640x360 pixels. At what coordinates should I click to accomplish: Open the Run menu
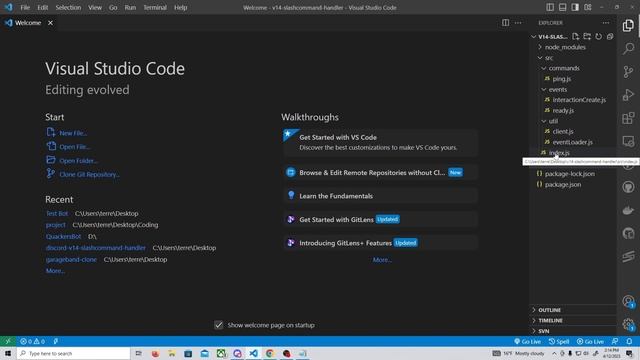[x=130, y=7]
